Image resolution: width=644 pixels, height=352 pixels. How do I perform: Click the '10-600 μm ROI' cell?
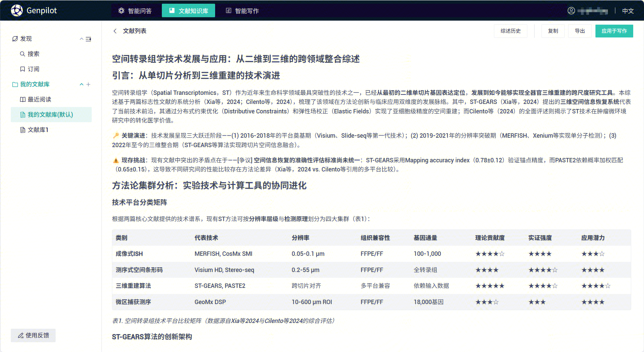click(312, 302)
